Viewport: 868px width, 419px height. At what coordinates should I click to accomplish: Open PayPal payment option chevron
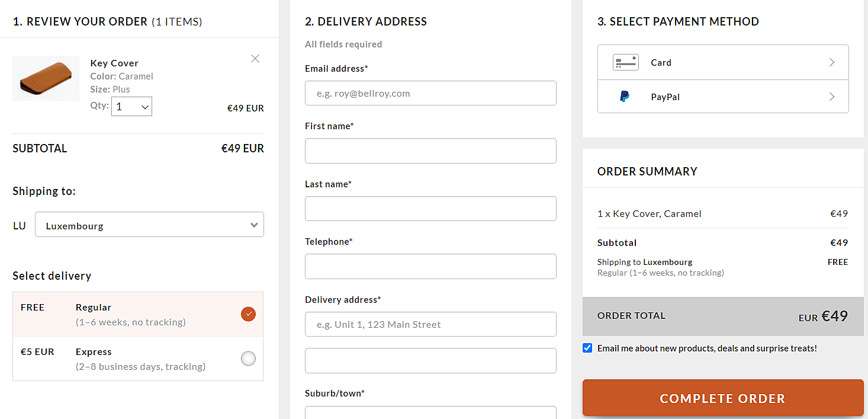coord(832,97)
